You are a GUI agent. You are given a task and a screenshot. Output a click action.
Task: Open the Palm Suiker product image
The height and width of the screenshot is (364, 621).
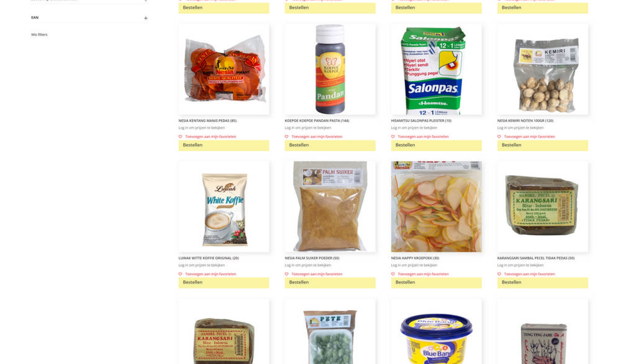click(330, 207)
